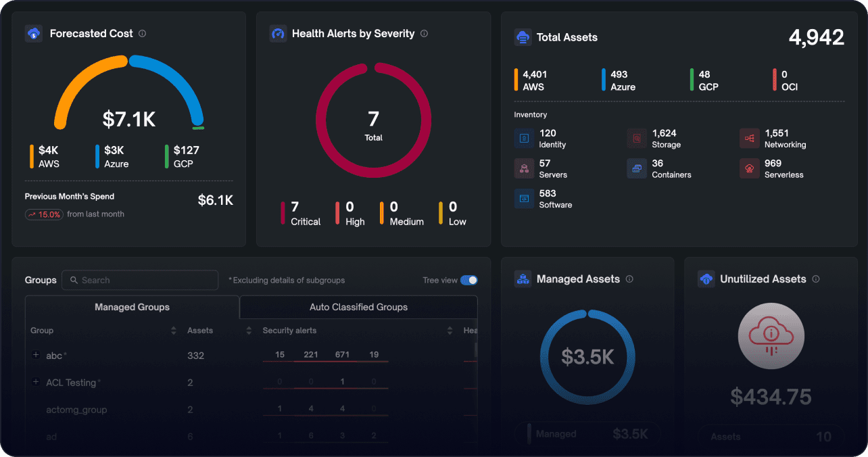The width and height of the screenshot is (868, 457).
Task: Click the Health Alerts gauge icon
Action: 278,34
